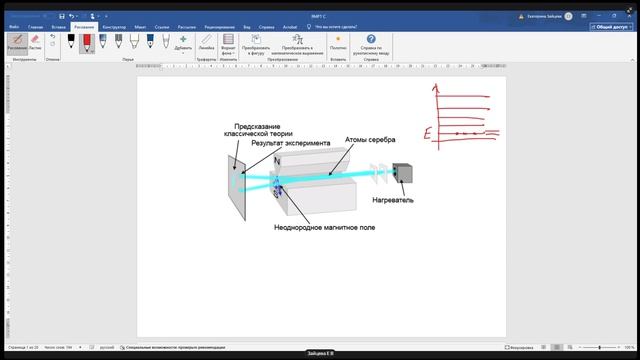The width and height of the screenshot is (640, 360).
Task: Select the Eraser (Ластик) tool
Action: click(x=35, y=42)
